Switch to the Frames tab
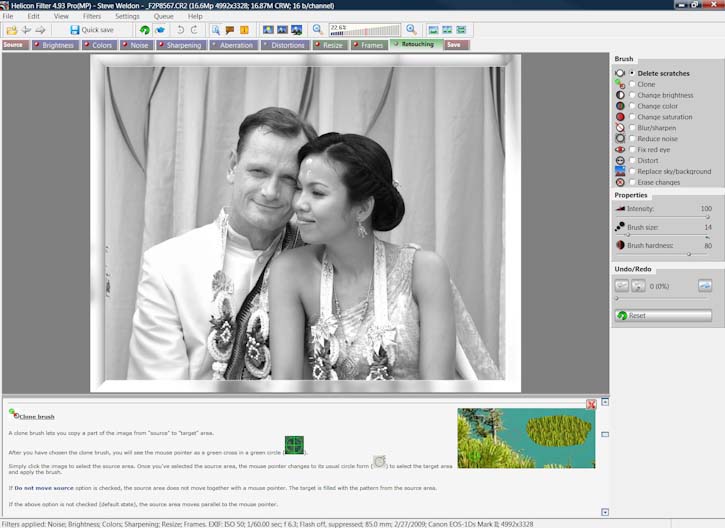 (x=369, y=45)
